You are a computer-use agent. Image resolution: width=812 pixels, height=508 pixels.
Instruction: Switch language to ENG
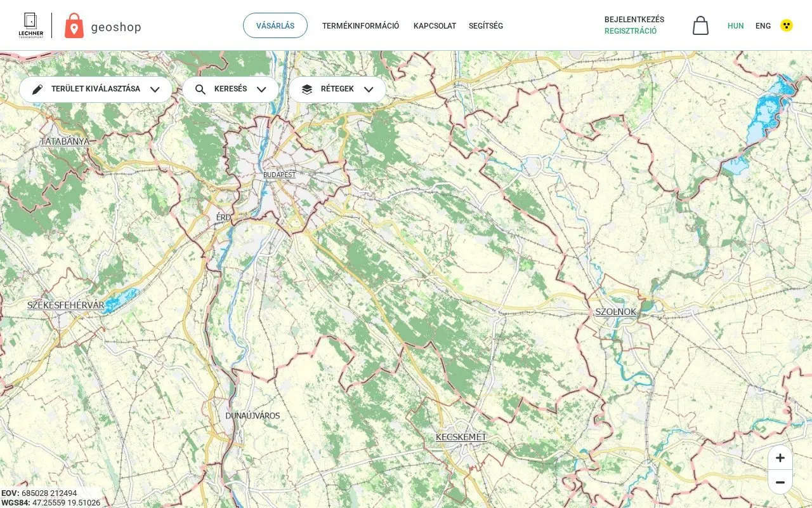tap(763, 26)
